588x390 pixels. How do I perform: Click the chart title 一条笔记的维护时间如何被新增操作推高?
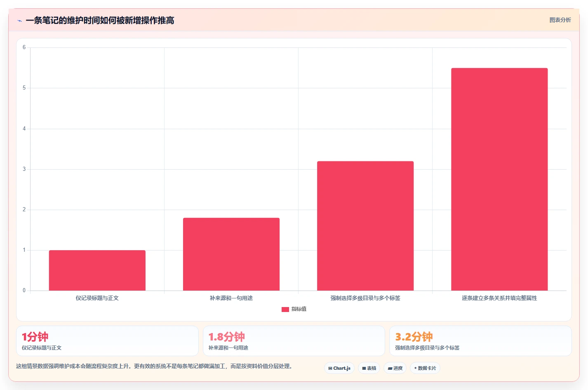(100, 20)
